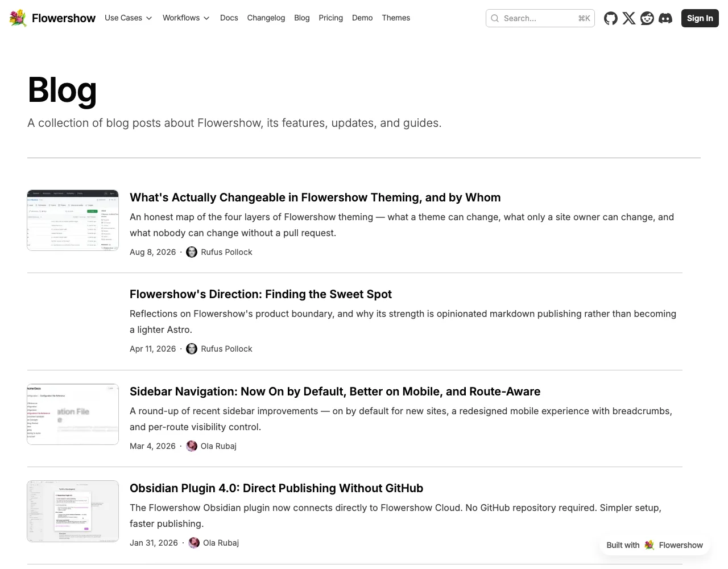Screen dimensions: 728x569
Task: Open Themes from the navigation bar
Action: coord(396,18)
